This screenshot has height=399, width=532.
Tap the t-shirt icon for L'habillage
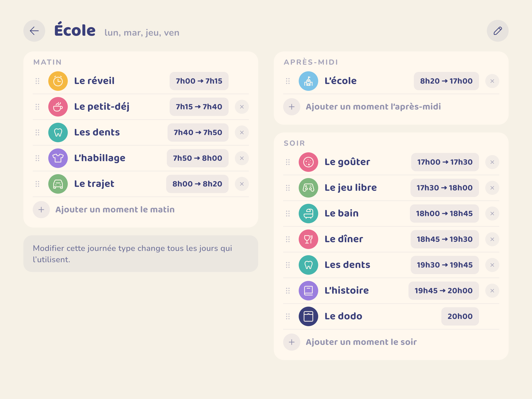point(58,158)
